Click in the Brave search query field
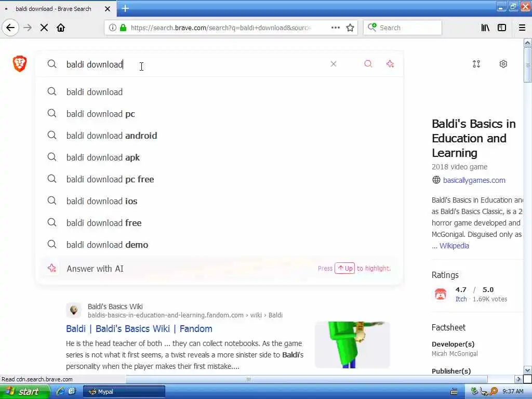 pyautogui.click(x=195, y=64)
